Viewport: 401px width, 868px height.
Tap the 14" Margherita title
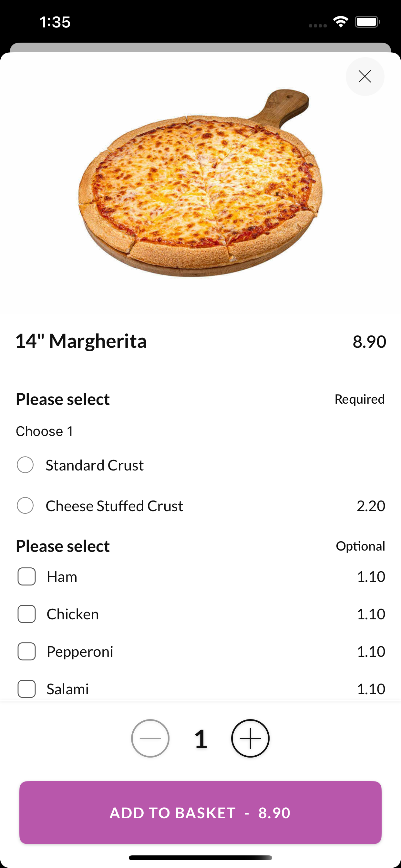81,341
